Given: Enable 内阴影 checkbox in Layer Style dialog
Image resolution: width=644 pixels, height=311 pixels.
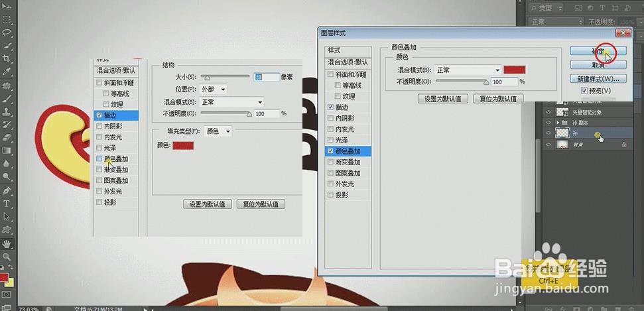Looking at the screenshot, I should coord(331,118).
